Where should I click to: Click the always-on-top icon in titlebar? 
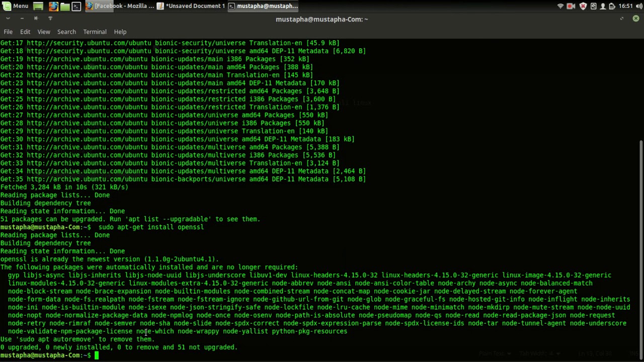point(50,19)
